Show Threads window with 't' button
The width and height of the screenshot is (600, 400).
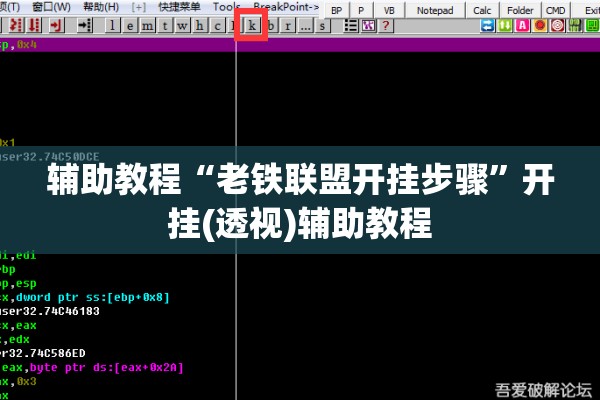click(165, 26)
